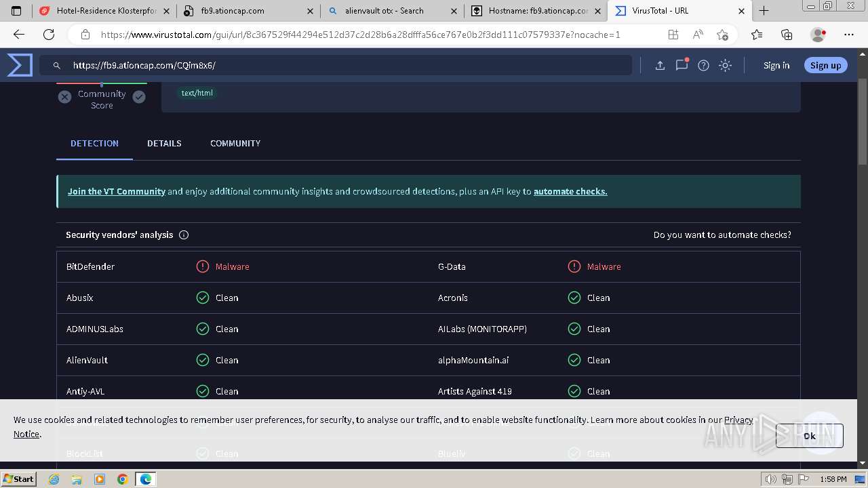Viewport: 868px width, 488px height.
Task: Click the AlienVault Clean checkmark icon
Action: pyautogui.click(x=203, y=360)
